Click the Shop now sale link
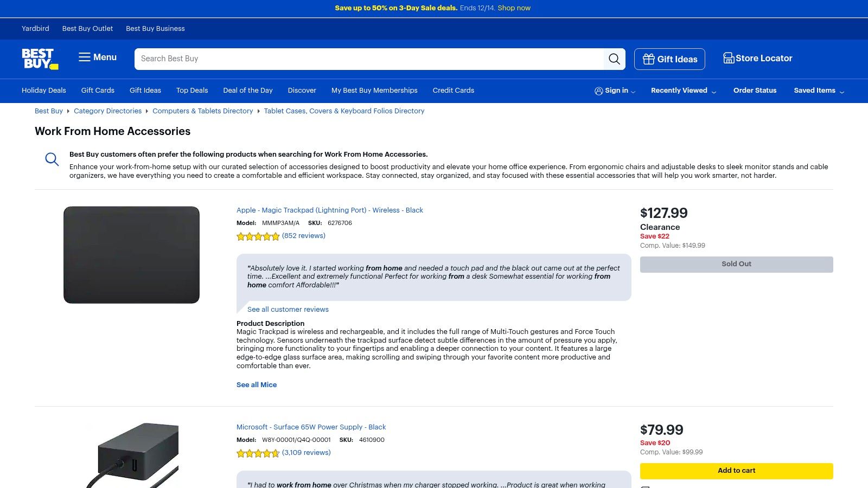 513,8
